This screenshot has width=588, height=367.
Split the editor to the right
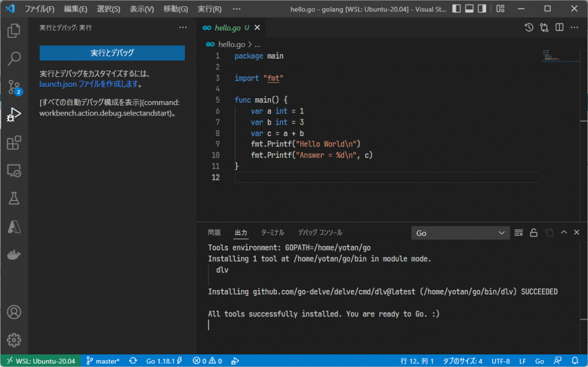coord(559,28)
